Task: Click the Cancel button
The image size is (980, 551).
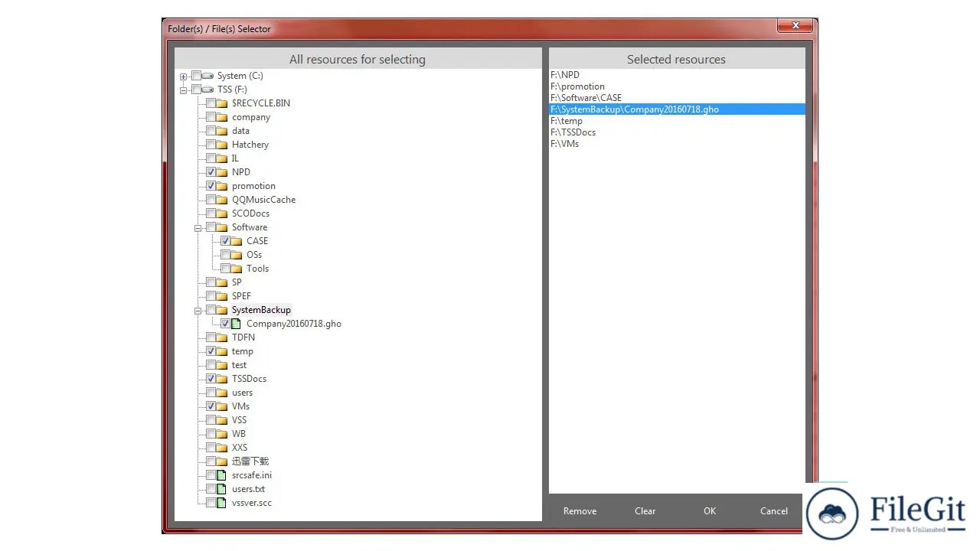Action: (x=773, y=511)
